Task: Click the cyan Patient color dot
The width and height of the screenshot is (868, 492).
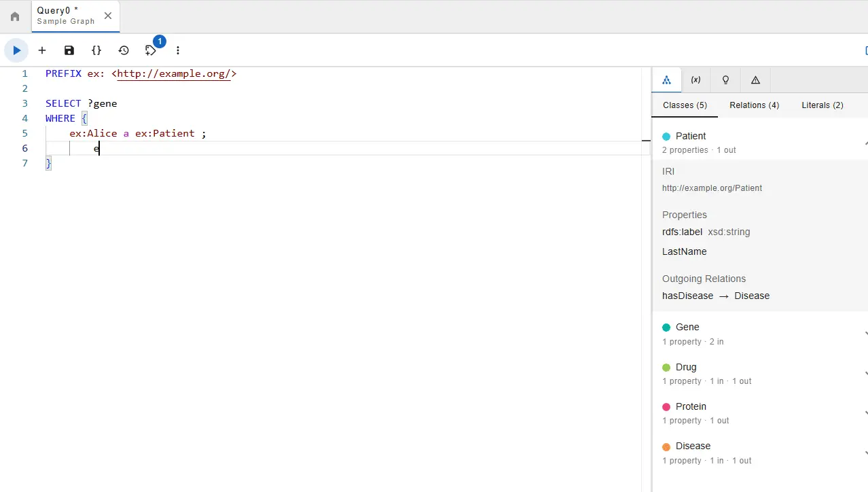Action: click(x=666, y=136)
